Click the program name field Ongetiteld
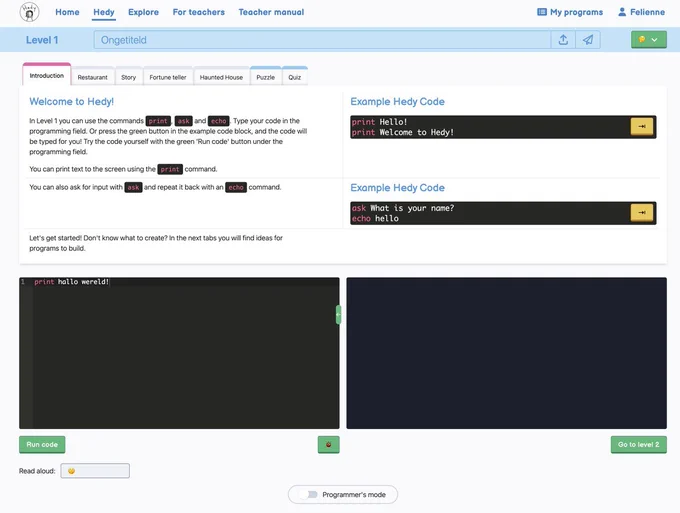Screen dimensions: 680x513 click(x=322, y=40)
